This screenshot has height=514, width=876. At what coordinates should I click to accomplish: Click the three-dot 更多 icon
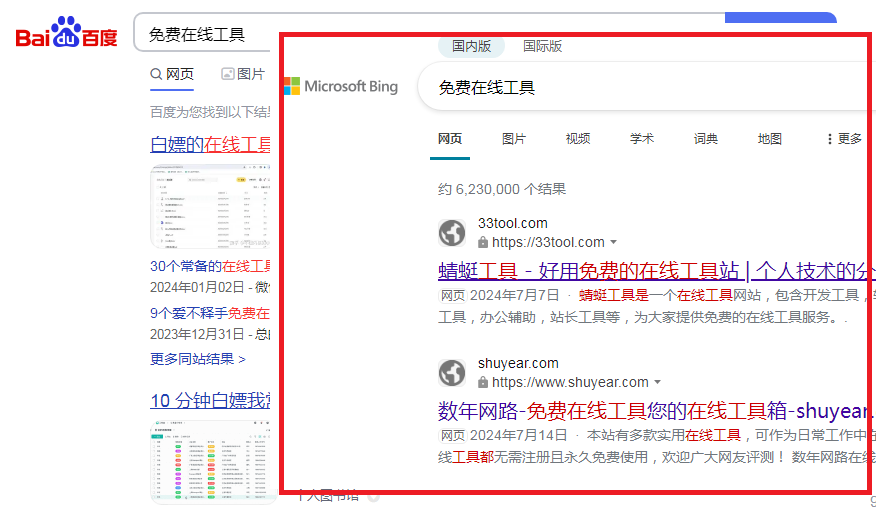pos(830,139)
